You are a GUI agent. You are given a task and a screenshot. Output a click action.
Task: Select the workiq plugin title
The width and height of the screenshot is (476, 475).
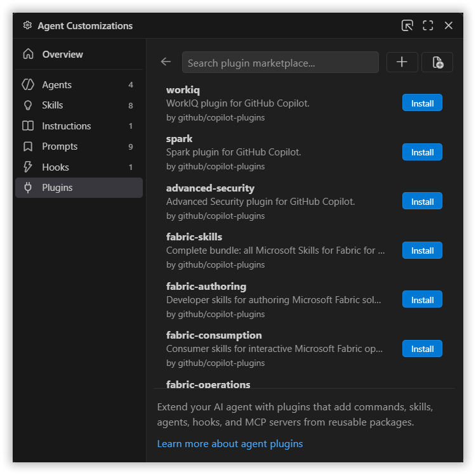pos(183,90)
